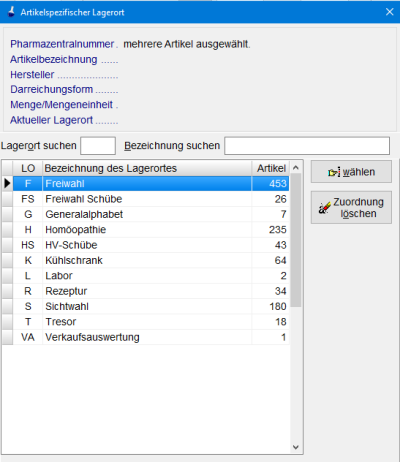Click the scrollbar up arrow in the list

click(296, 168)
